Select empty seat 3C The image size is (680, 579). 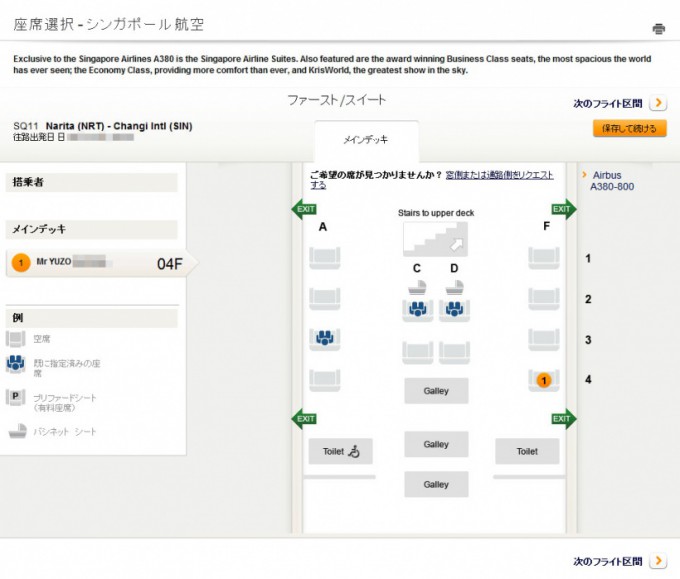pos(418,352)
